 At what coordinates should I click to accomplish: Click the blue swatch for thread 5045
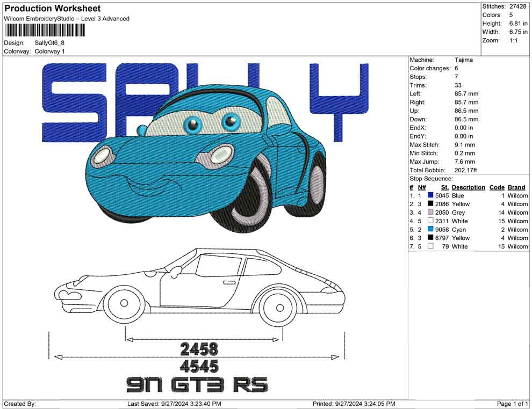pos(430,196)
